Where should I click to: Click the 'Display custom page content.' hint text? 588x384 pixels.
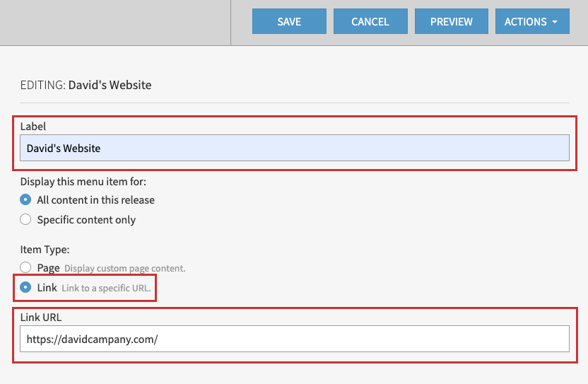pyautogui.click(x=124, y=269)
